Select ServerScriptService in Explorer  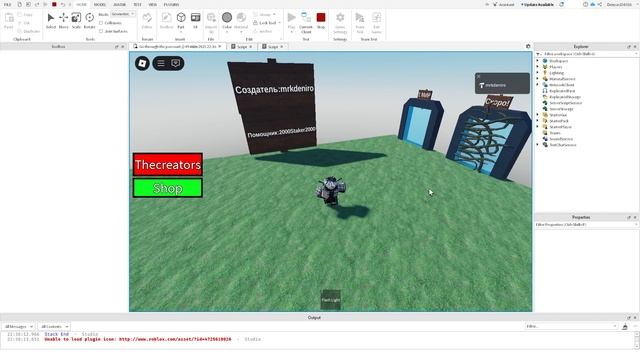(x=565, y=103)
